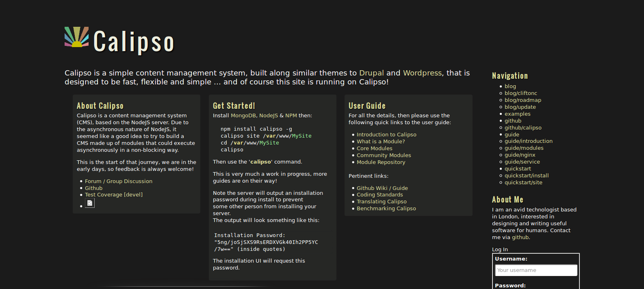Click the 'Installation Password:' text
644x289 pixels.
click(x=249, y=235)
